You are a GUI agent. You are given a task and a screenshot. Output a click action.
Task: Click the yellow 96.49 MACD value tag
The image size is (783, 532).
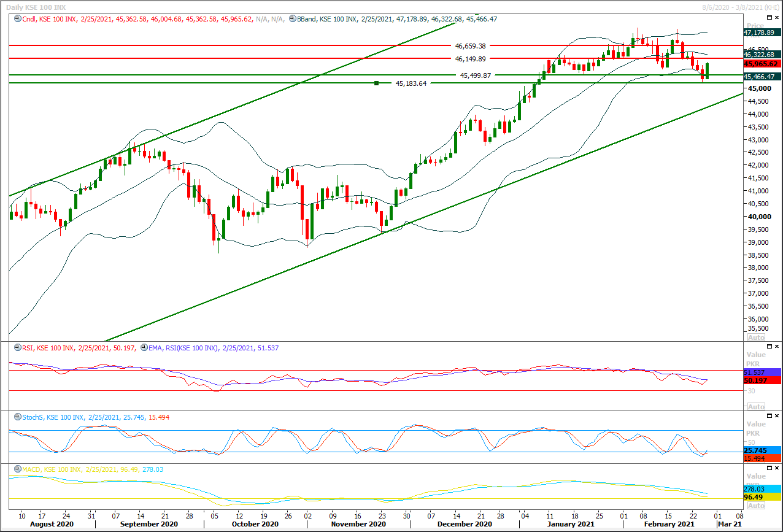click(761, 497)
